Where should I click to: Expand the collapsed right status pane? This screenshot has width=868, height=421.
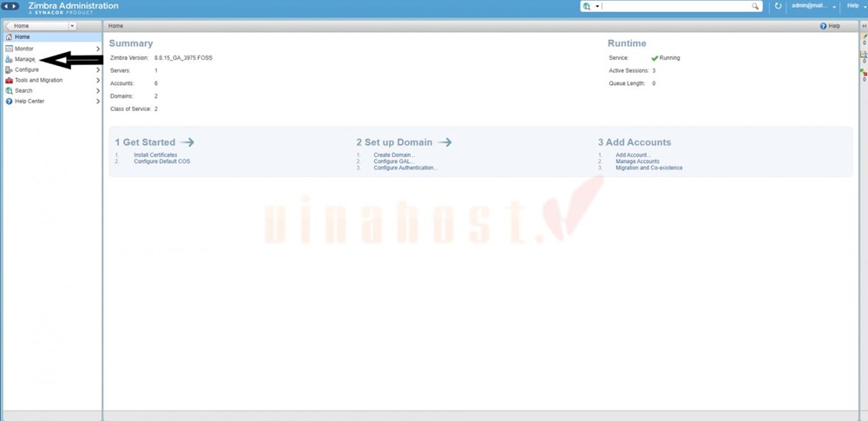pos(865,26)
